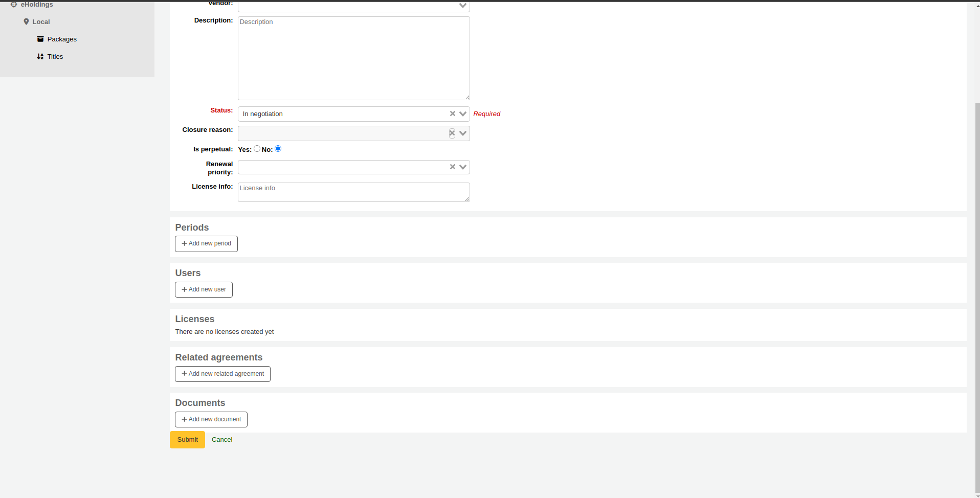This screenshot has width=980, height=498.
Task: Click into the Description text area
Action: click(x=353, y=58)
